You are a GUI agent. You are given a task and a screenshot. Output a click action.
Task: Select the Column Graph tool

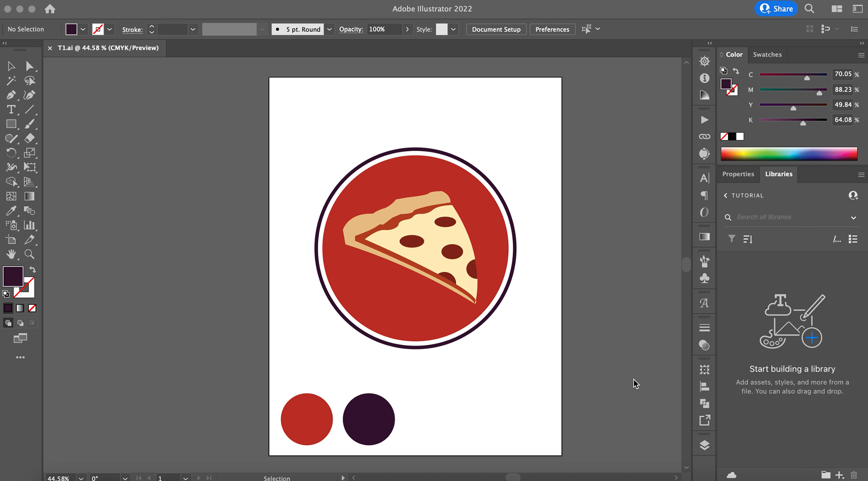(x=29, y=226)
